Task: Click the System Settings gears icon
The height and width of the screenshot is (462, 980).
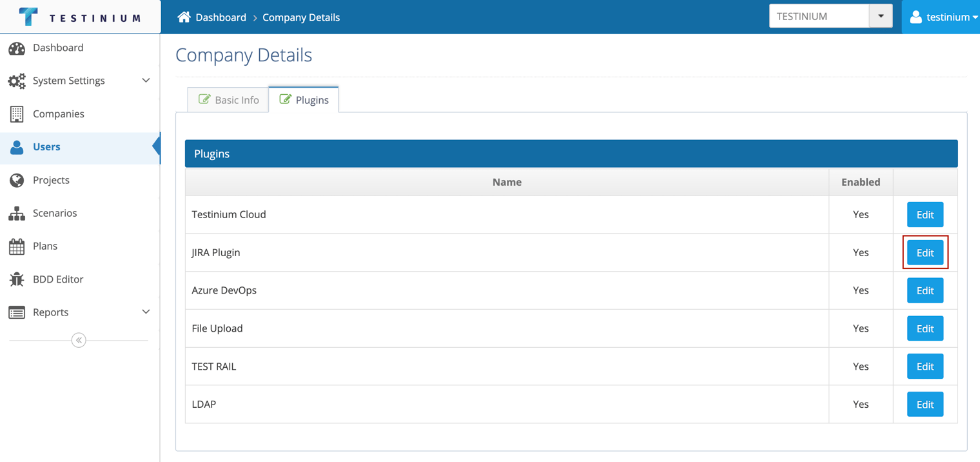Action: coord(17,81)
